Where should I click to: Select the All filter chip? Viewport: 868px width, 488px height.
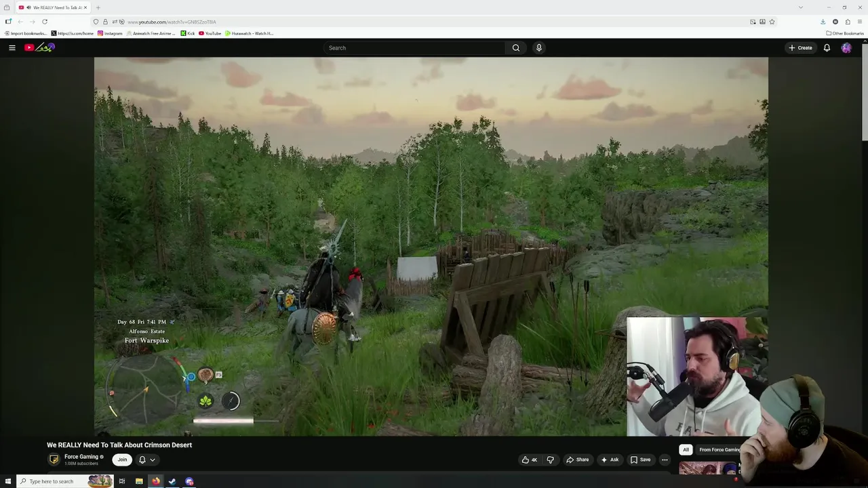pos(686,449)
